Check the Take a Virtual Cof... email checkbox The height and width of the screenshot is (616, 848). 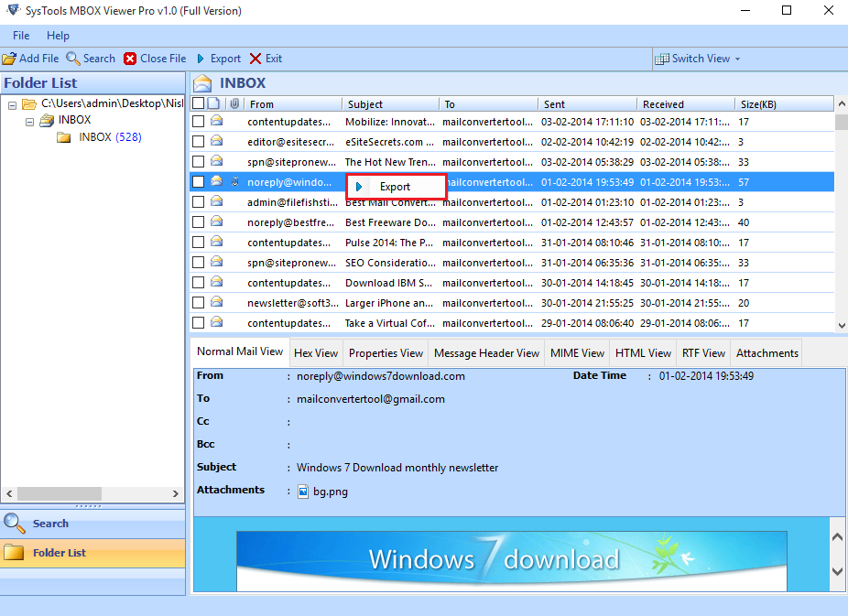[x=199, y=322]
